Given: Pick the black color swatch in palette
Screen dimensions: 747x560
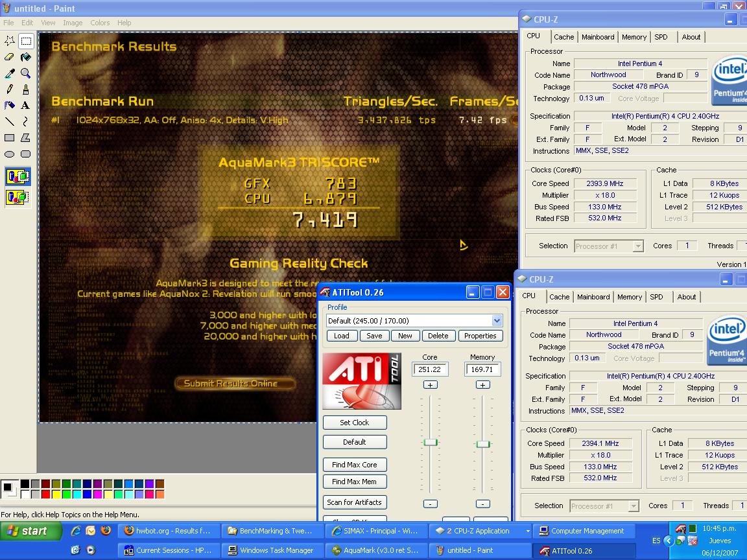Looking at the screenshot, I should [25, 484].
